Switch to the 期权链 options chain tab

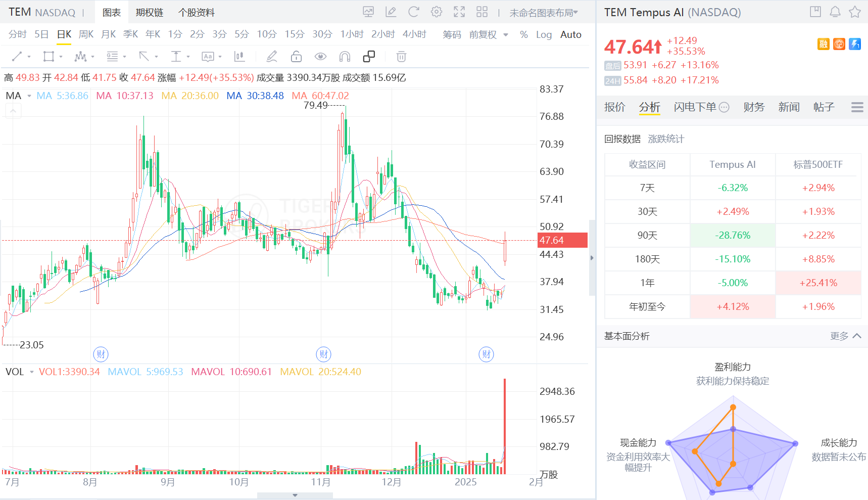click(150, 13)
